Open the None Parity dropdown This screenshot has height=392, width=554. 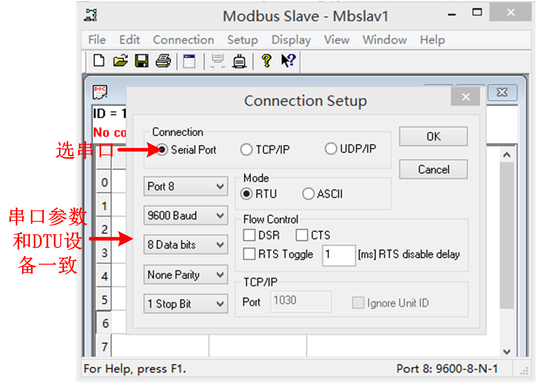(186, 275)
